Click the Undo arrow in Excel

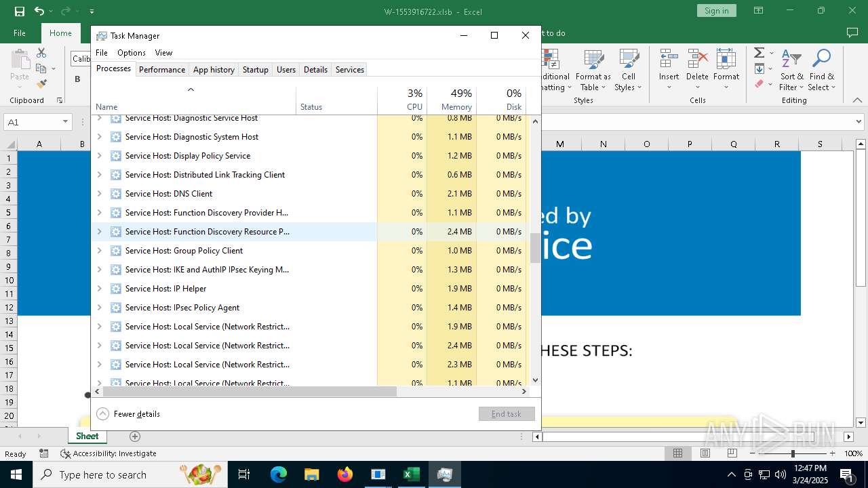coord(39,11)
